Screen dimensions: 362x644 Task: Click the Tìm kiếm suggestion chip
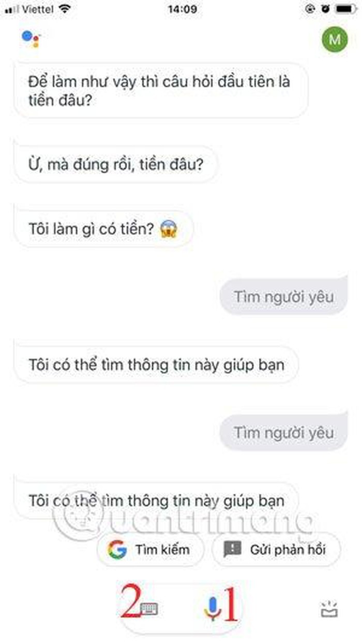coord(150,549)
